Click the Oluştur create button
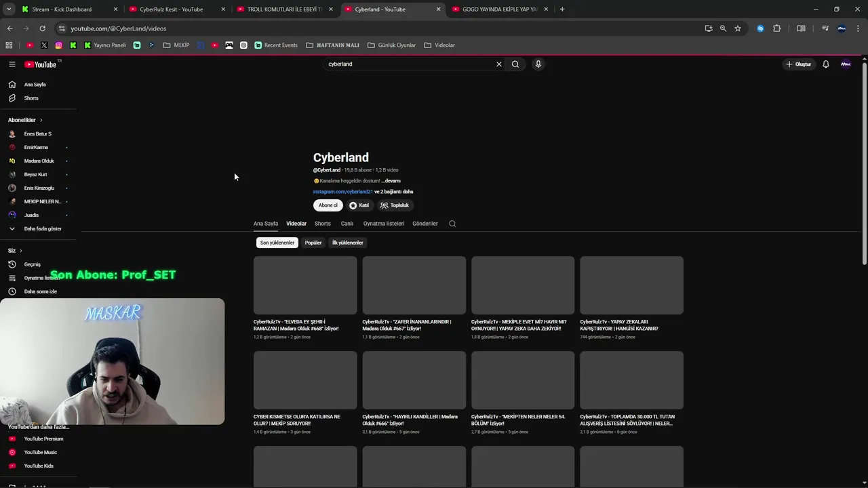 (x=799, y=64)
